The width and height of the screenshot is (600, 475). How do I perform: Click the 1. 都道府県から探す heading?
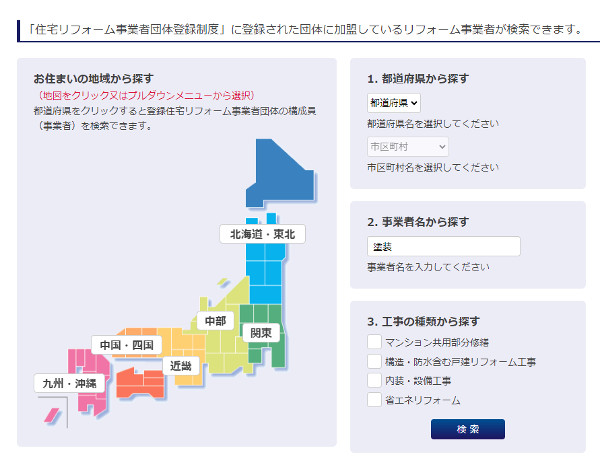coord(418,78)
